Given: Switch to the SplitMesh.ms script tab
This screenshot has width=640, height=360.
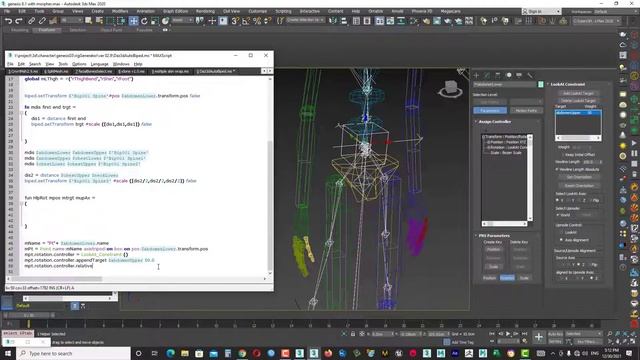Looking at the screenshot, I should [x=57, y=71].
